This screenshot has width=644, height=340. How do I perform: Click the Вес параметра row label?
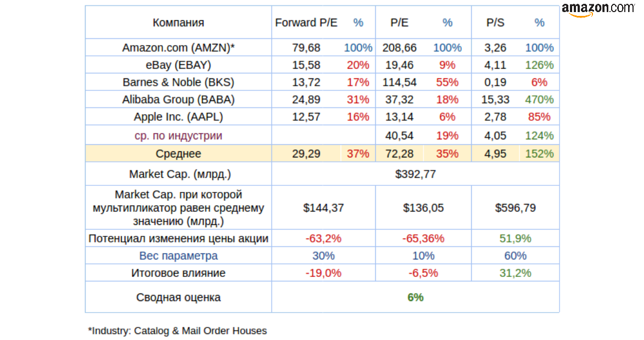tap(178, 256)
